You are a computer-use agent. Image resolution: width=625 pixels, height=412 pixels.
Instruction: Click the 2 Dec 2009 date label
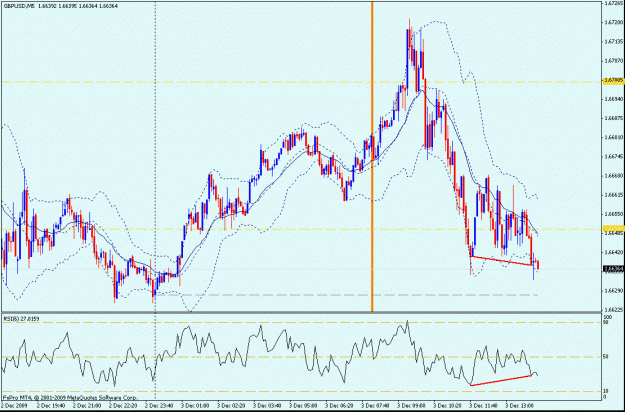coord(13,406)
